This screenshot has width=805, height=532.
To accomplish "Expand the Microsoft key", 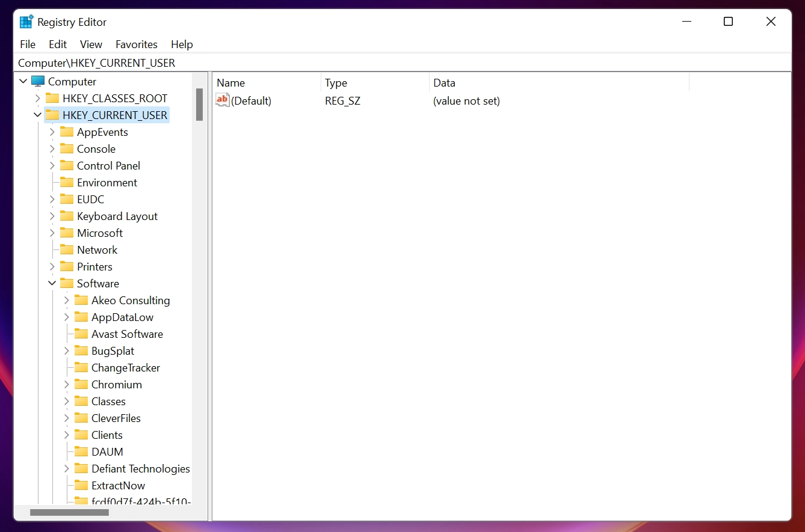I will pos(52,233).
